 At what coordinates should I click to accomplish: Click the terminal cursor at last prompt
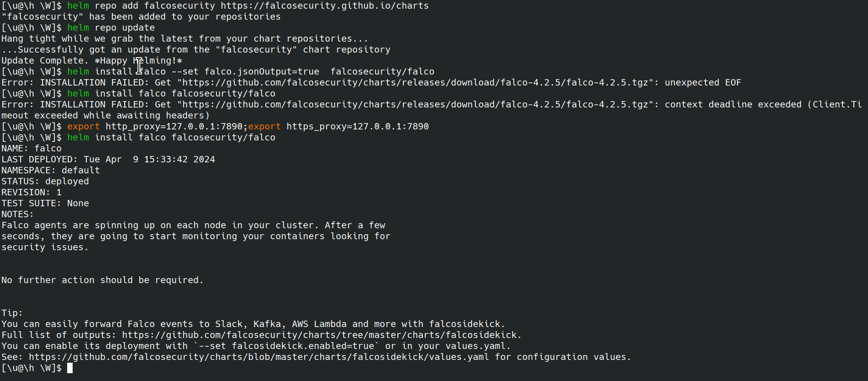pyautogui.click(x=70, y=368)
